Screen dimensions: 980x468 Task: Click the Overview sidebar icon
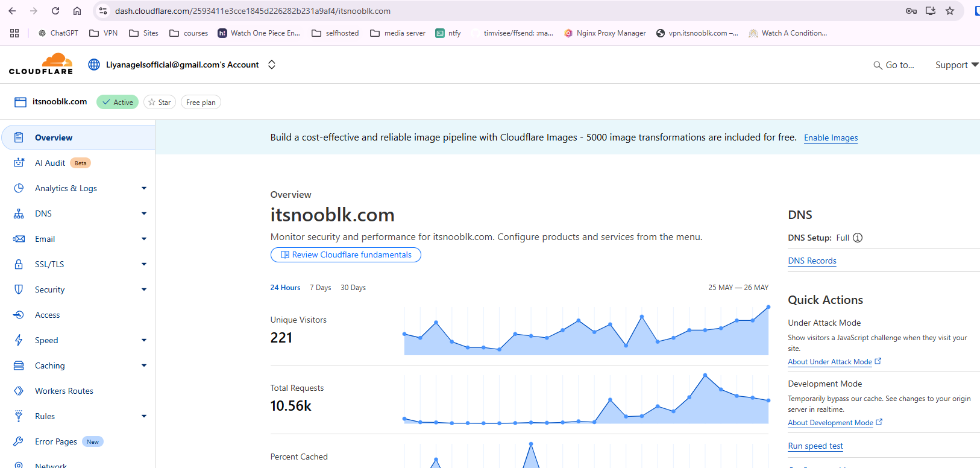click(19, 138)
